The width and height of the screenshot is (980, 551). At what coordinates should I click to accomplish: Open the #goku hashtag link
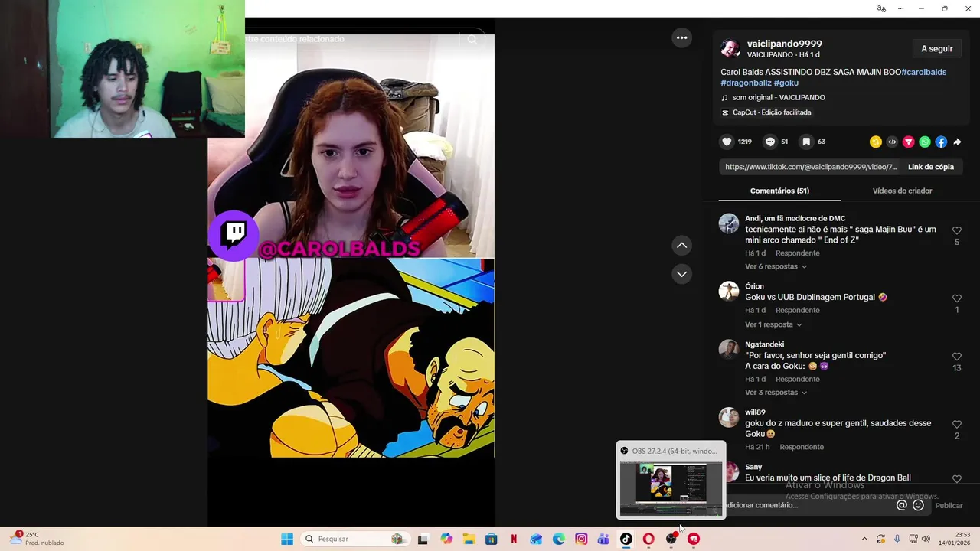[786, 83]
